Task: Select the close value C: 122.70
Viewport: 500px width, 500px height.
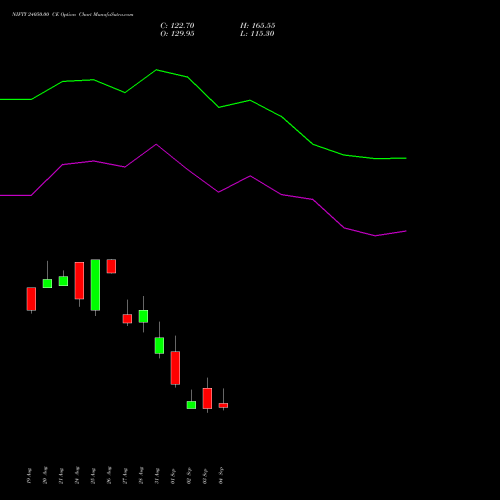Action: click(x=177, y=25)
